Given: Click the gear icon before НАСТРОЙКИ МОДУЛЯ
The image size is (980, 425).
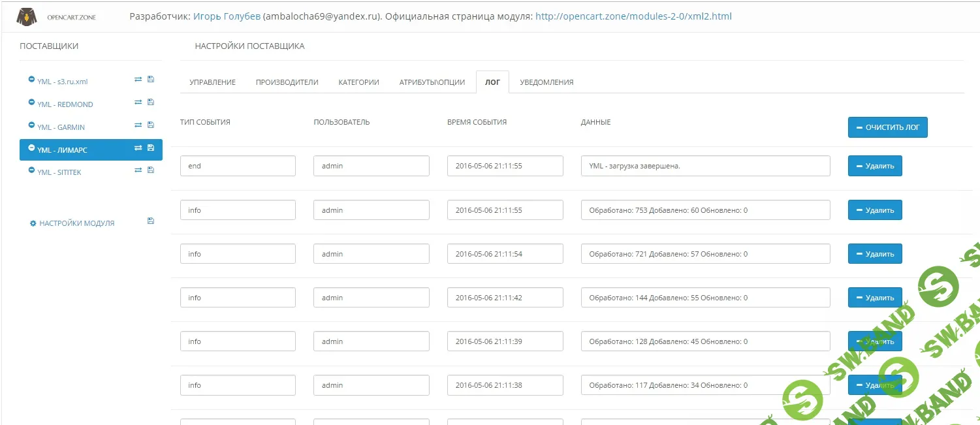Looking at the screenshot, I should (33, 223).
